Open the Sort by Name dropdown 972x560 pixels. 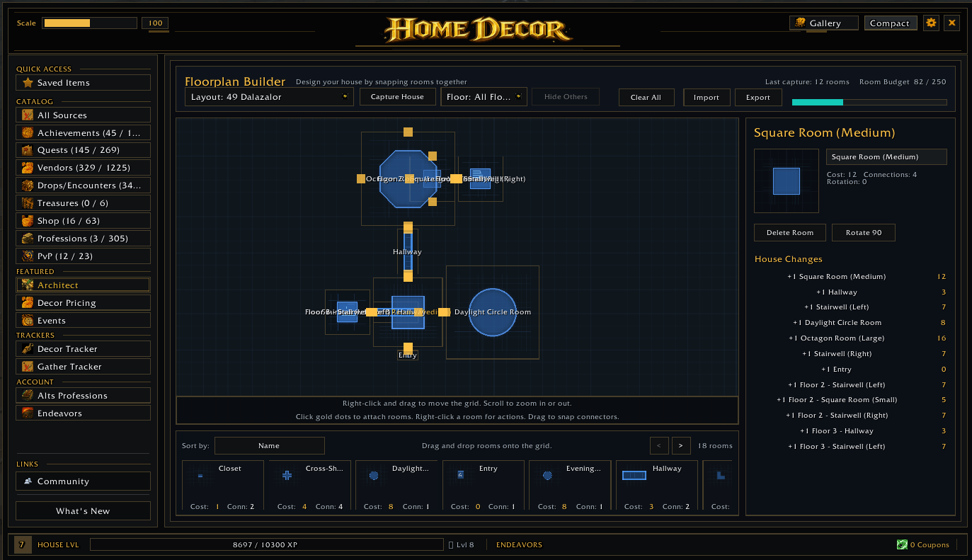269,446
